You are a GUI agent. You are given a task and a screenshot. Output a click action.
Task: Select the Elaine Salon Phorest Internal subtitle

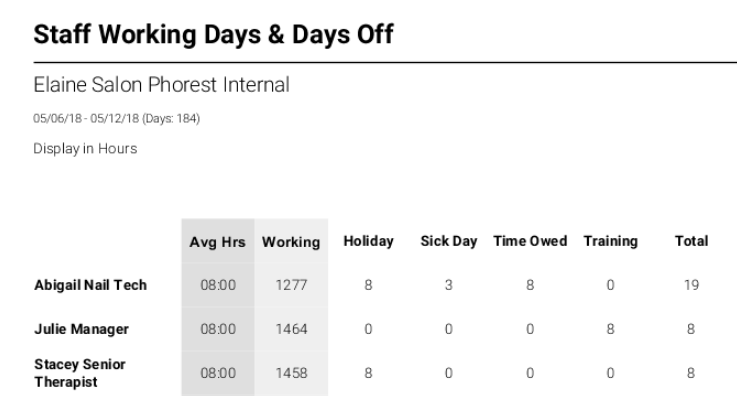click(161, 85)
